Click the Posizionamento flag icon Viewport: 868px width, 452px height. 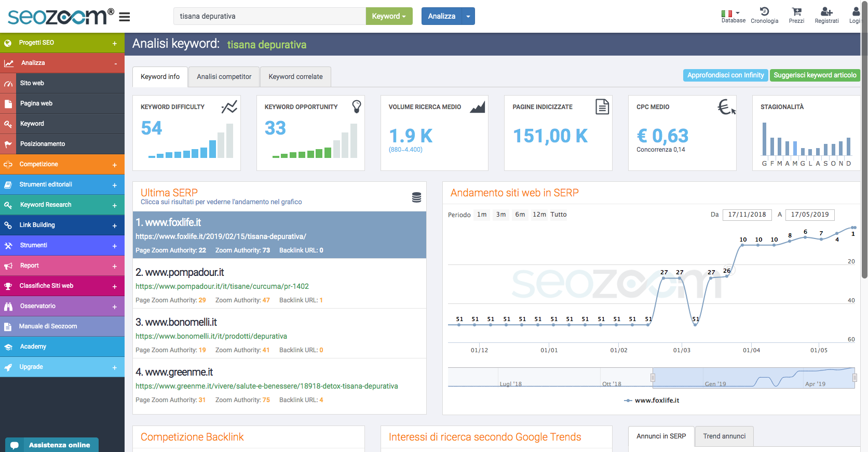pyautogui.click(x=8, y=144)
